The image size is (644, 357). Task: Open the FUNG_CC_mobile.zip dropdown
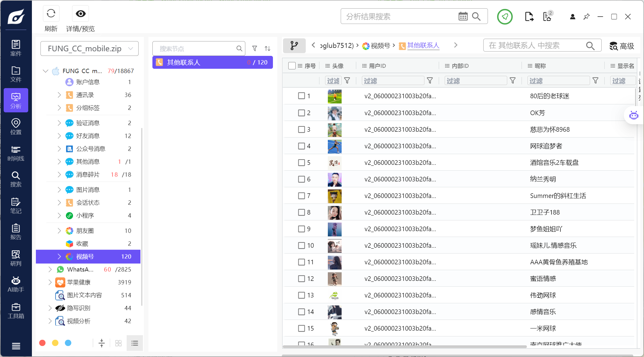click(90, 49)
